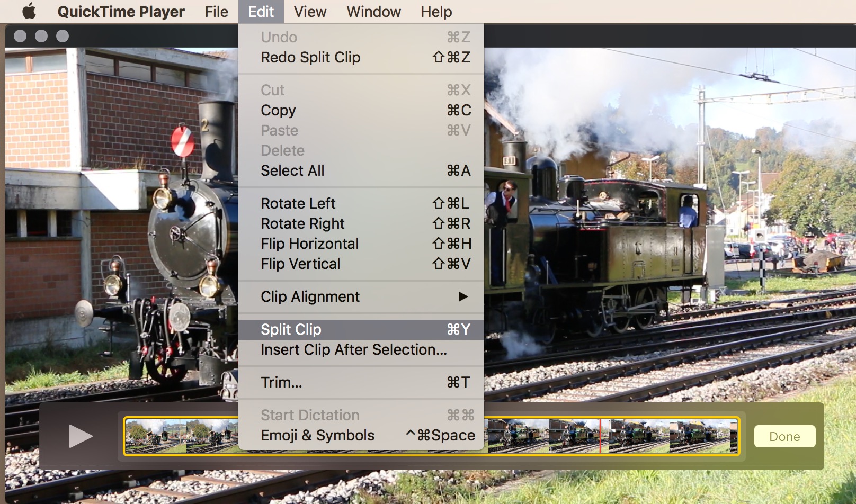Choose Trim… from the Edit menu

pos(361,382)
